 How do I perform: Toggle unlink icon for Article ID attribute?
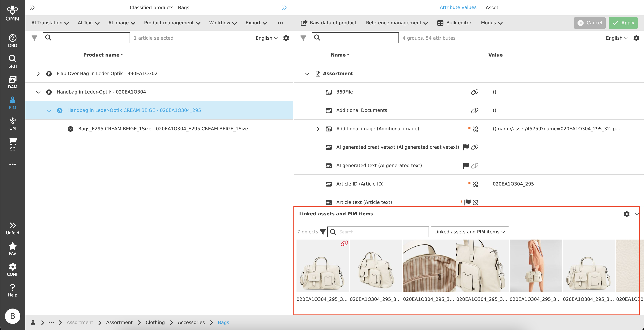click(x=475, y=184)
